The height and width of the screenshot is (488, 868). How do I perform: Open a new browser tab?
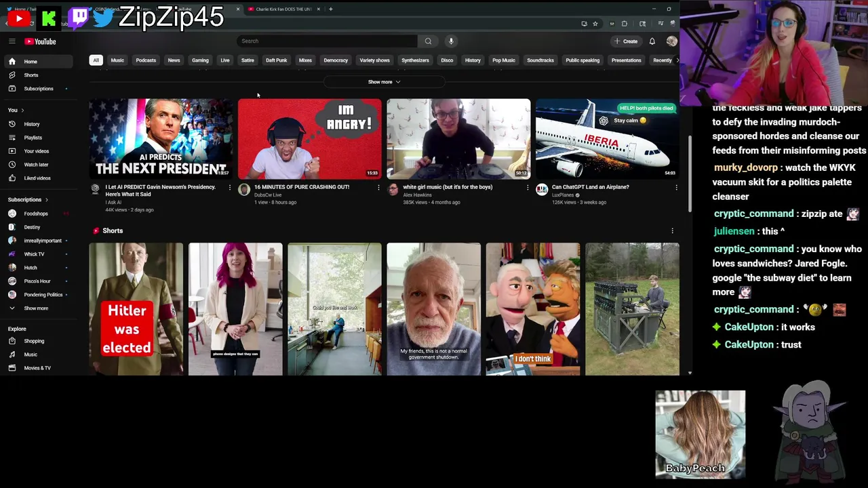[x=330, y=9]
